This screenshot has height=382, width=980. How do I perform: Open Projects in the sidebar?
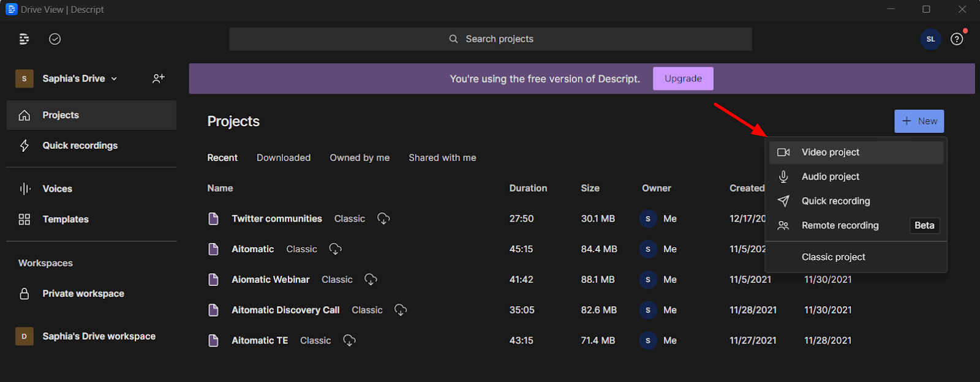click(x=91, y=115)
